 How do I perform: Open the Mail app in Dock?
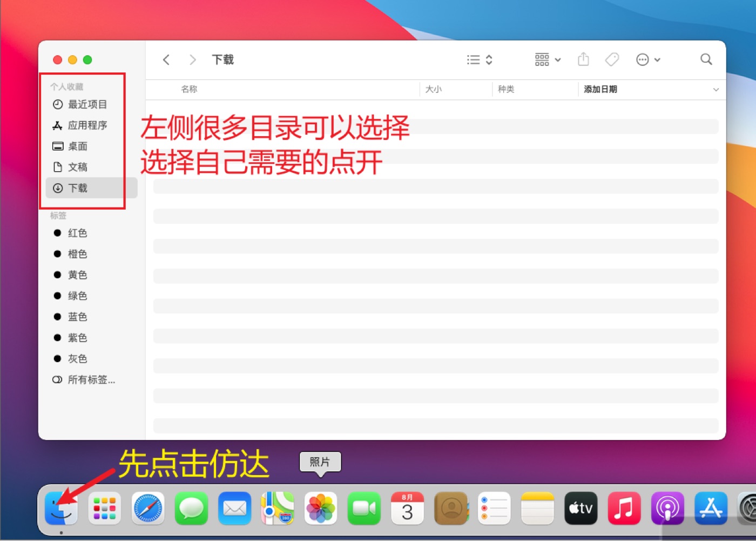click(x=234, y=508)
